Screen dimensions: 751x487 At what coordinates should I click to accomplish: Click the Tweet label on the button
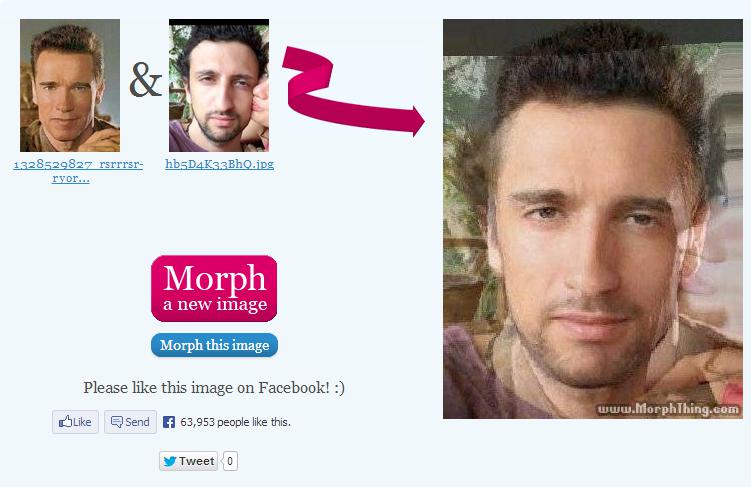tap(196, 461)
